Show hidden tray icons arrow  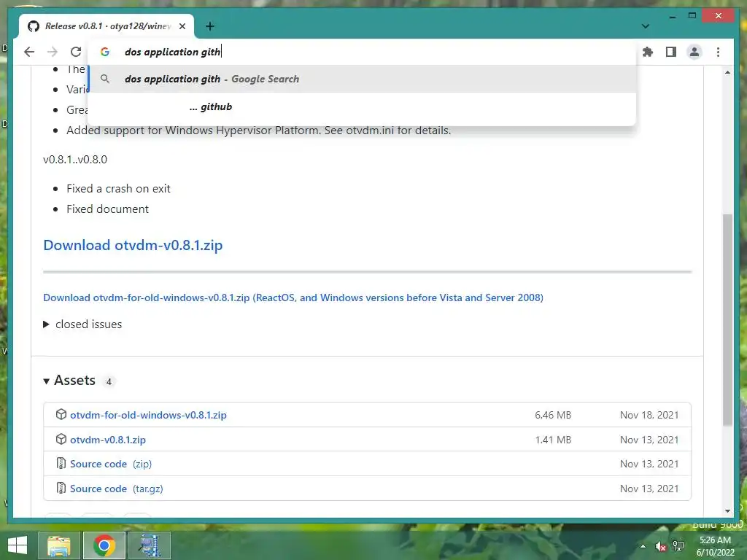tap(643, 546)
